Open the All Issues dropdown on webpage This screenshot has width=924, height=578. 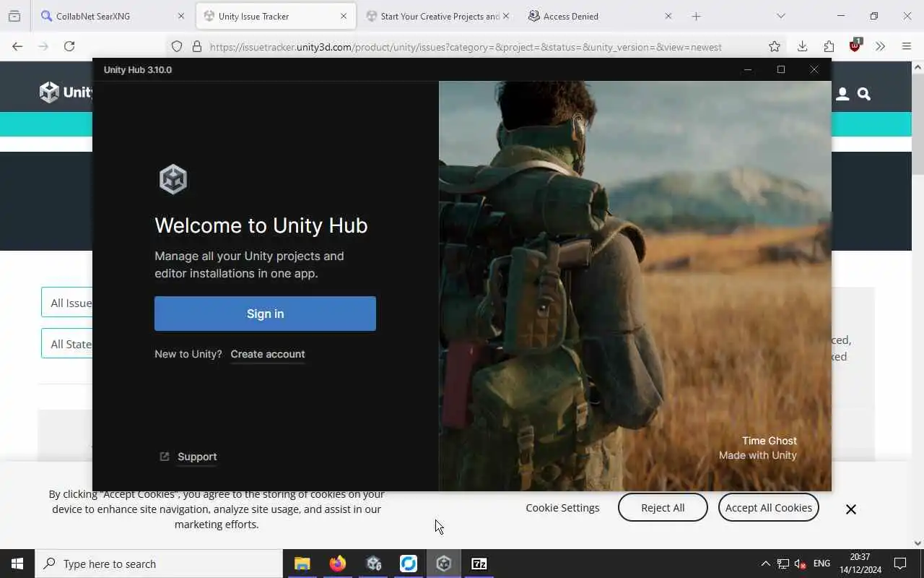pos(67,303)
